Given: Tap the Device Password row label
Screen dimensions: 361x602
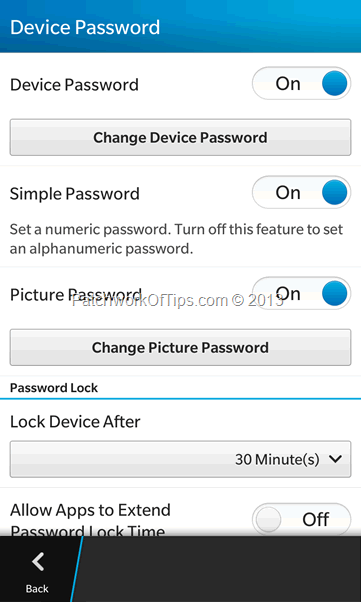Looking at the screenshot, I should click(x=74, y=84).
